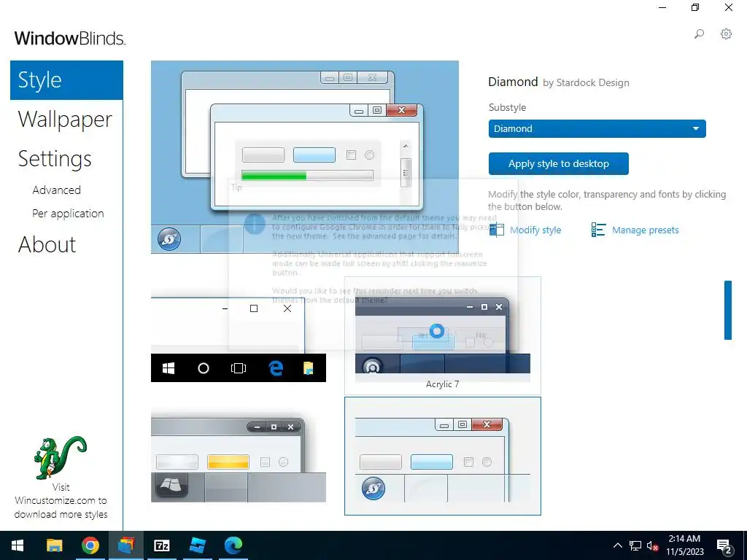This screenshot has height=560, width=747.
Task: Click the Diamond style title text
Action: coord(513,82)
